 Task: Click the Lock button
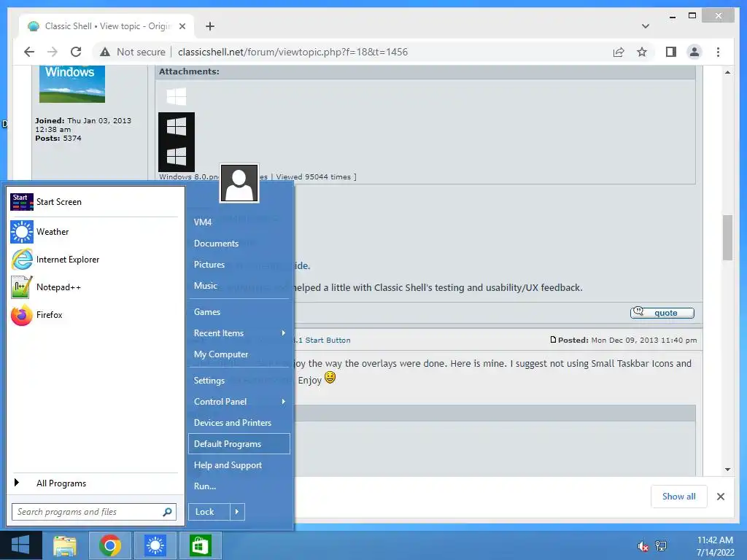tap(209, 512)
